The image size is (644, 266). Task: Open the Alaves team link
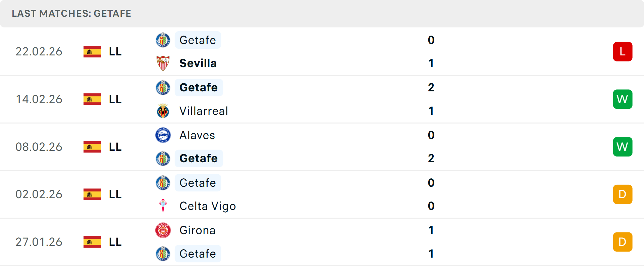[197, 135]
